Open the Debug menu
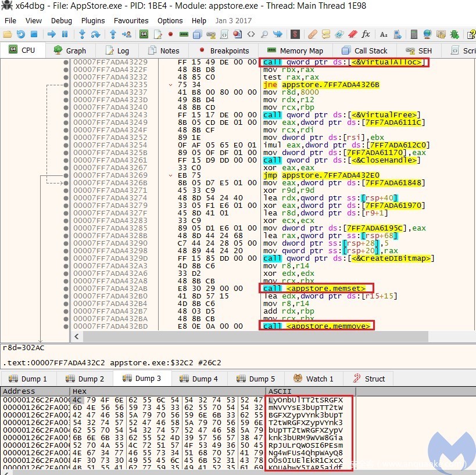 pos(62,20)
